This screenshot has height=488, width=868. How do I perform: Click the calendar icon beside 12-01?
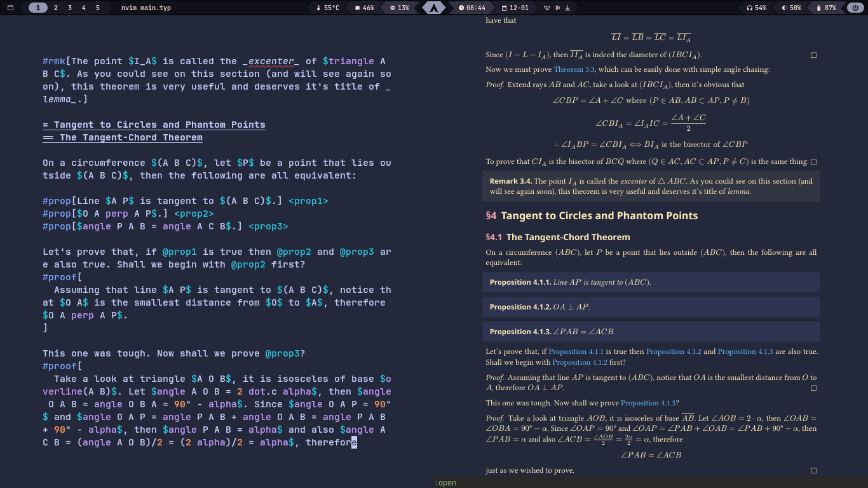504,8
